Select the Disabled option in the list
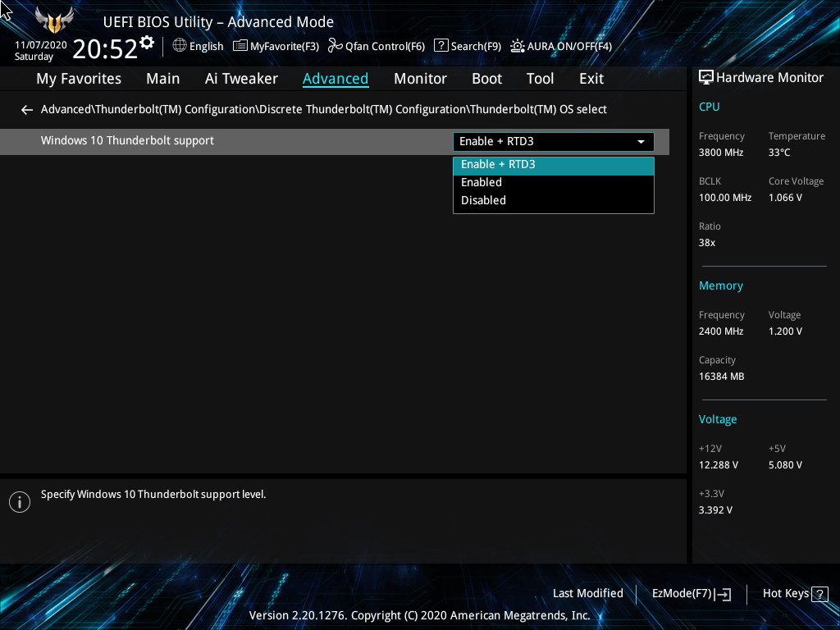This screenshot has height=630, width=840. (554, 200)
